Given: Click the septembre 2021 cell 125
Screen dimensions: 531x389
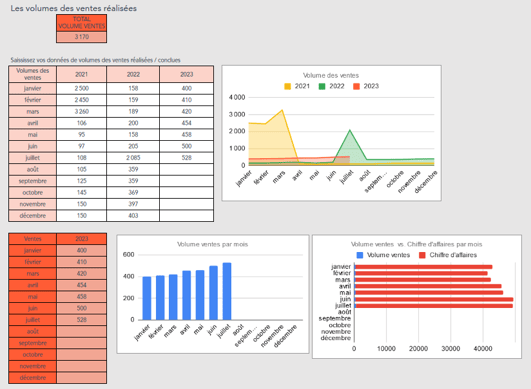Looking at the screenshot, I should coord(82,181).
